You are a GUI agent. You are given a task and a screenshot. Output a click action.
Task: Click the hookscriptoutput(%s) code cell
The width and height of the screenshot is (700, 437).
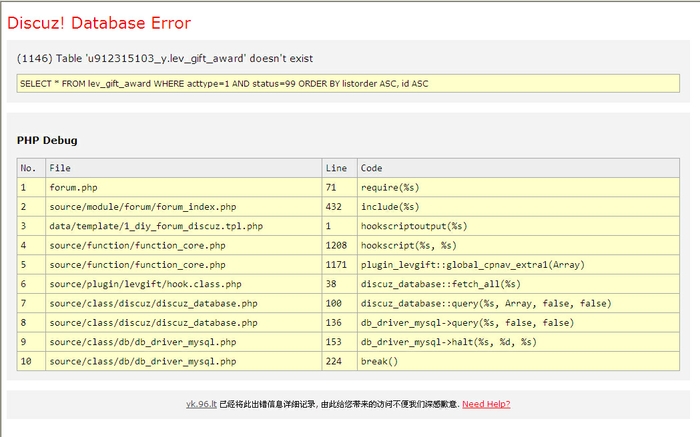(518, 226)
